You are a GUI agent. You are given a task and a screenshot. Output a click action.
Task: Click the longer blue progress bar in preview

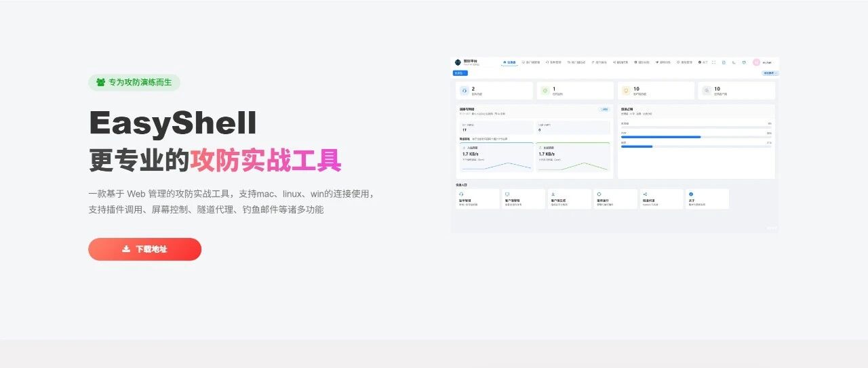661,137
